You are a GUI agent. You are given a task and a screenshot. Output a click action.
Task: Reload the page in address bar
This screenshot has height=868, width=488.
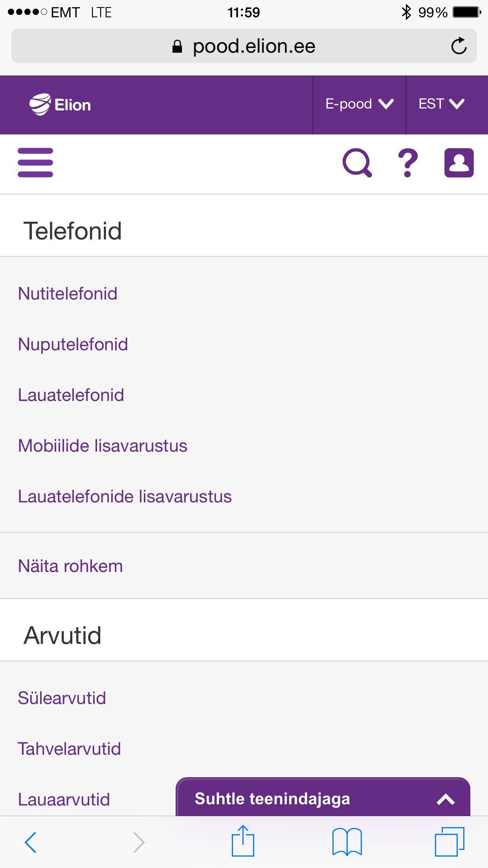click(x=459, y=46)
